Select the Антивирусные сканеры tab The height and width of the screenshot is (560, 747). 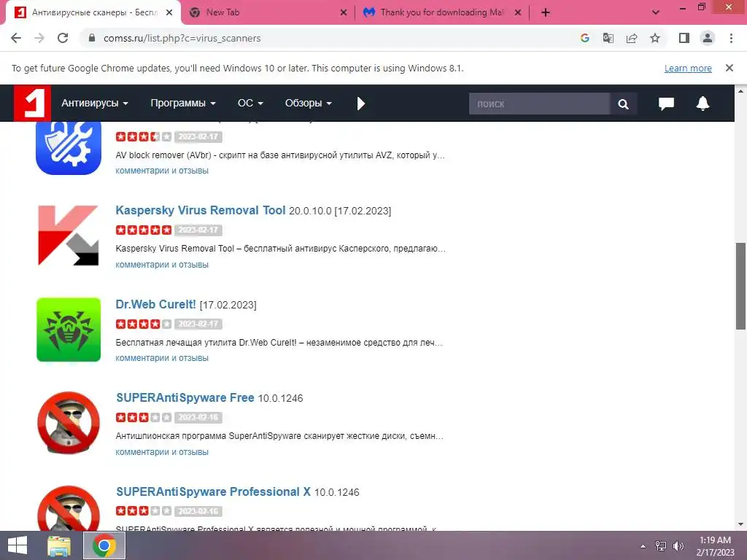pyautogui.click(x=93, y=12)
